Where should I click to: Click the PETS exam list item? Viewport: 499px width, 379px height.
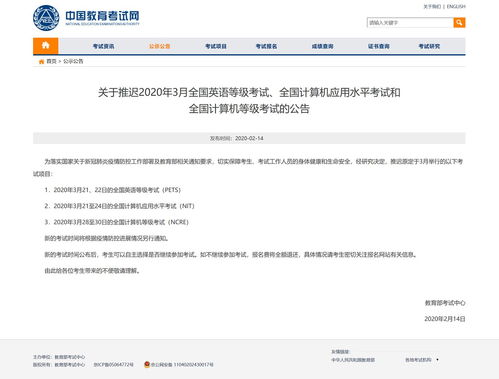(113, 190)
